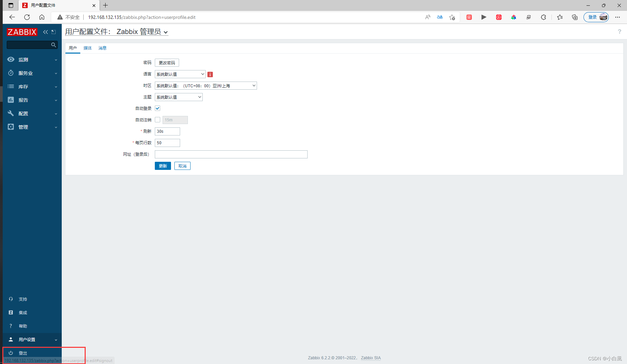Screen dimensions: 627x364
Task: Collapse the sidebar with the double-arrow icon
Action: click(46, 32)
